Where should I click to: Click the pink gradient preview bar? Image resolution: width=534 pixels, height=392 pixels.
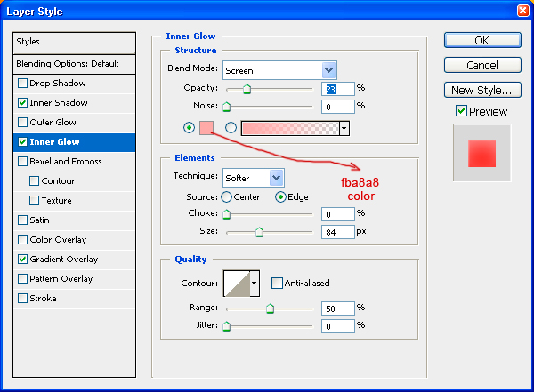coord(290,128)
